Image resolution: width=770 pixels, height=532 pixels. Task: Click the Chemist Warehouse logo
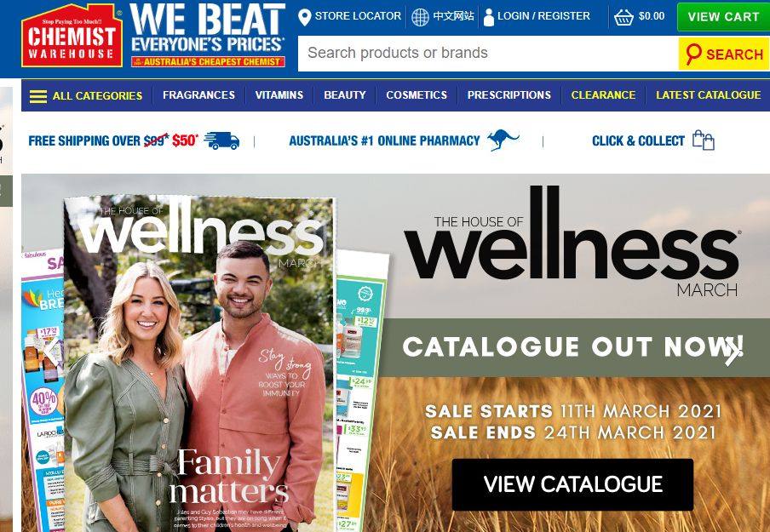click(x=72, y=36)
